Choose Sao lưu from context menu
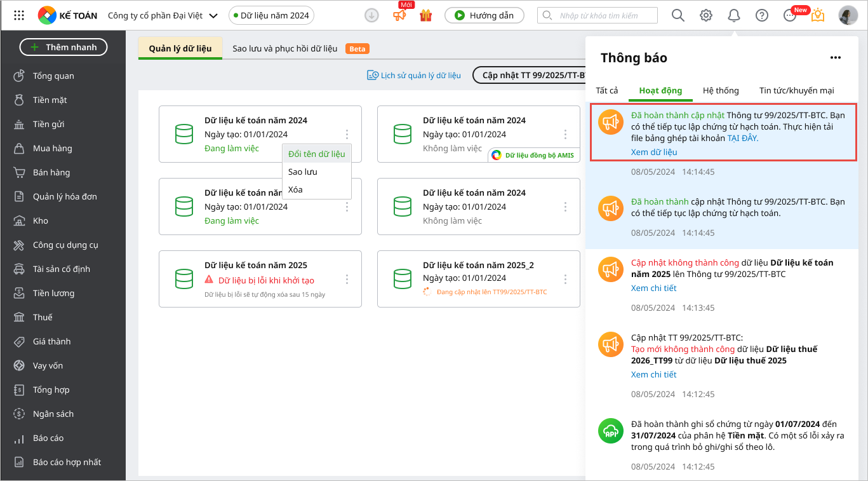Image resolution: width=868 pixels, height=481 pixels. pos(302,172)
